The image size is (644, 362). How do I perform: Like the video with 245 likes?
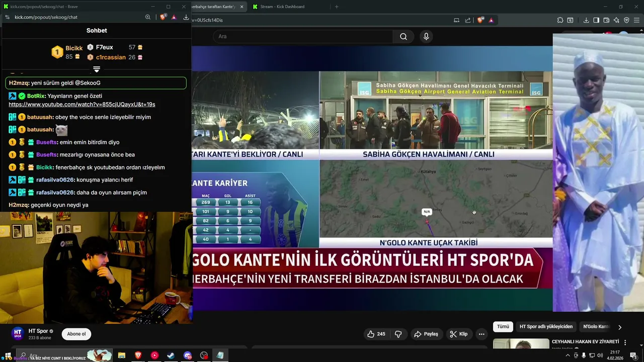click(376, 334)
